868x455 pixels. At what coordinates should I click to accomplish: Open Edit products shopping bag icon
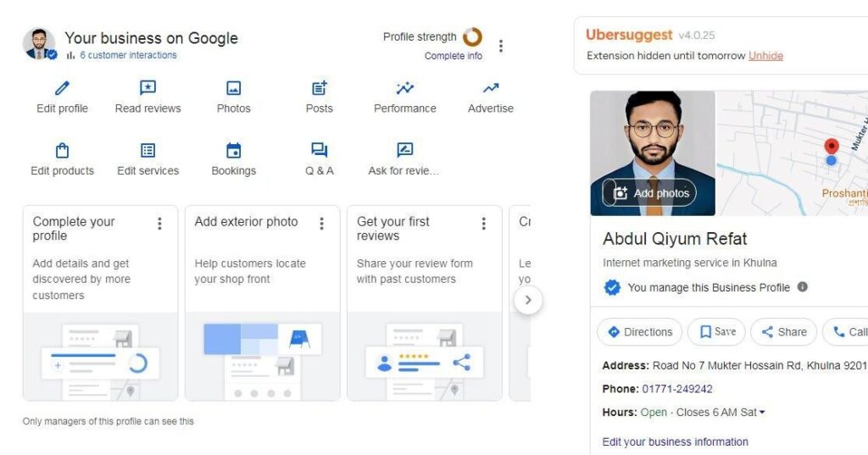coord(62,151)
